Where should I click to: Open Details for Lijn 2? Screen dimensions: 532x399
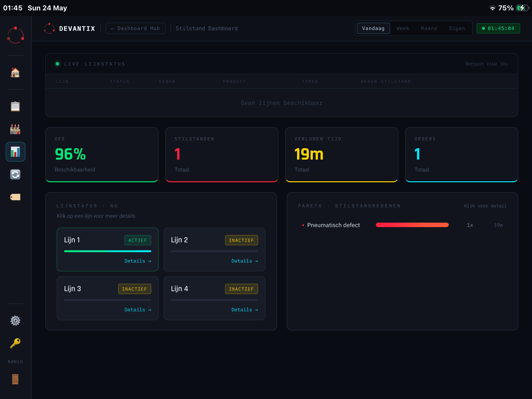click(x=245, y=261)
